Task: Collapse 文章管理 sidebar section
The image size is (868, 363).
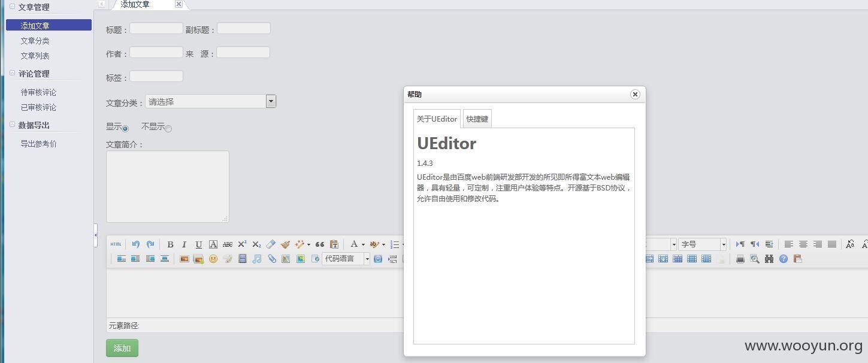Action: pos(12,7)
